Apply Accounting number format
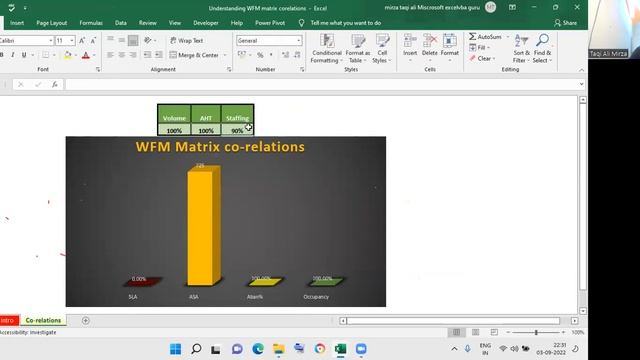Image resolution: width=640 pixels, height=360 pixels. coord(242,55)
